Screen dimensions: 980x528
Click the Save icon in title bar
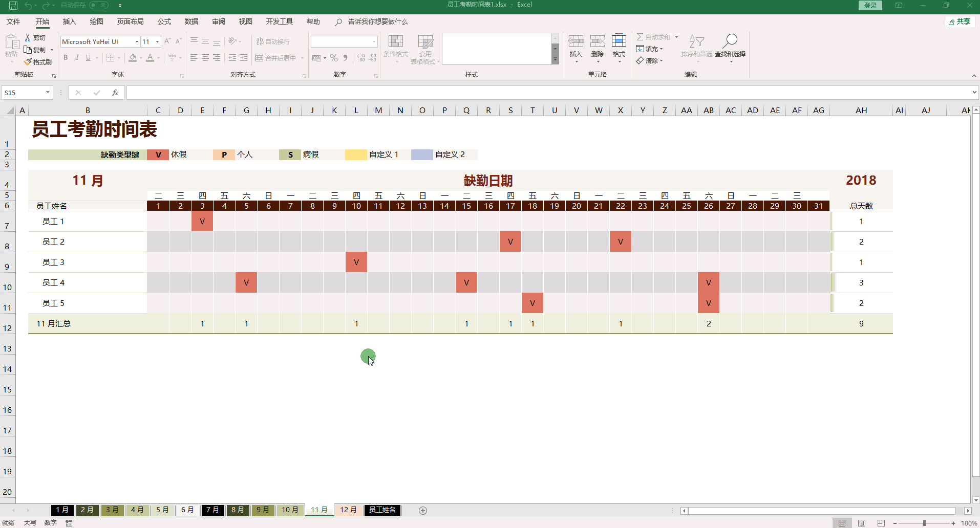(x=13, y=6)
